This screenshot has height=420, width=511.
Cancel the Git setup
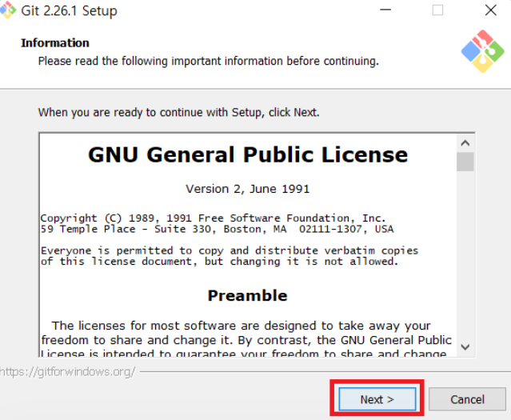(x=467, y=399)
